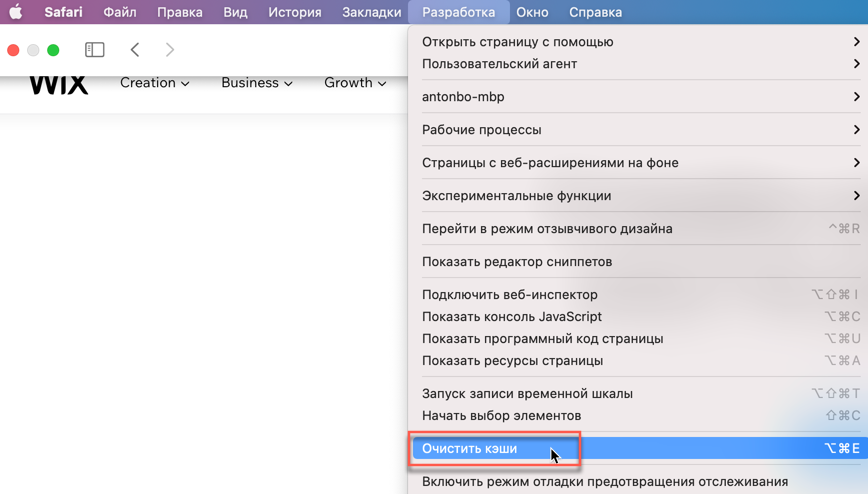Select Показать редактор сниппетов

click(640, 262)
